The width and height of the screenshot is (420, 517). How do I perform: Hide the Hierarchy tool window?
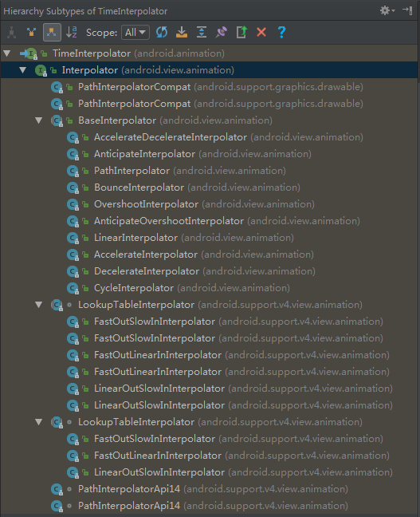[x=407, y=11]
